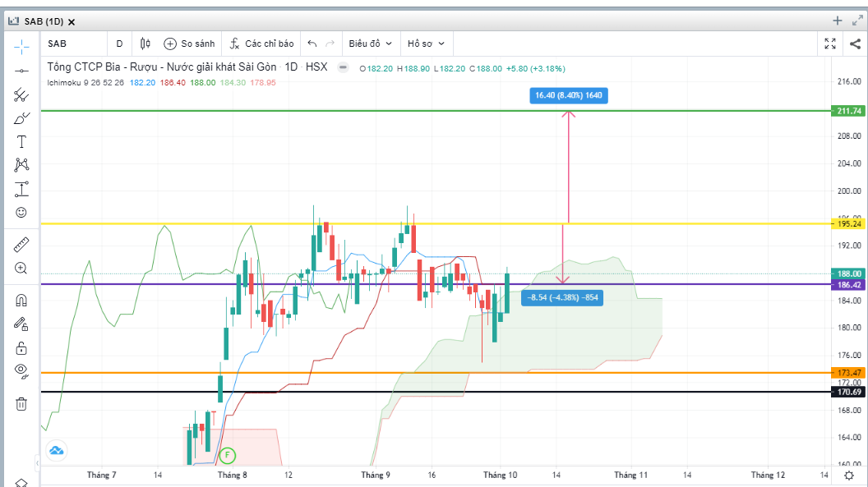Toggle stay-in-drawing-mode pencil lock

pos(21,324)
